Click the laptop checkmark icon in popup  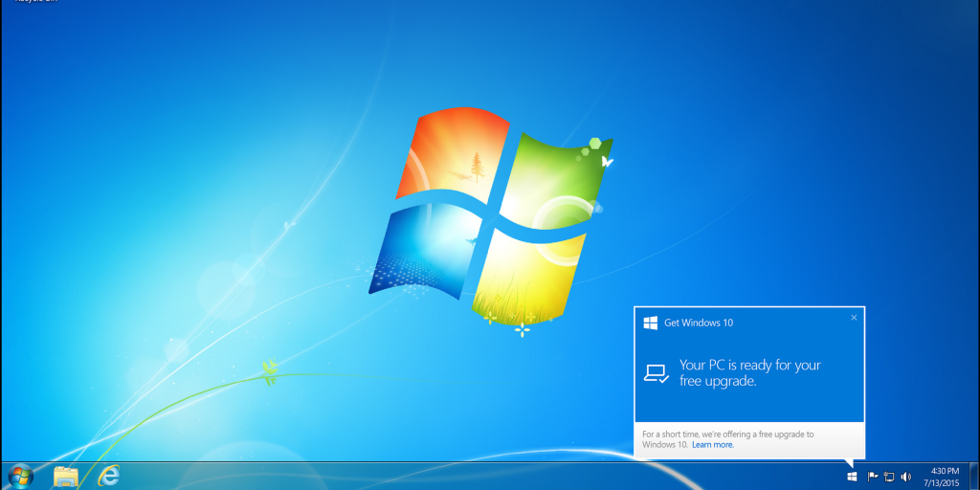point(657,374)
